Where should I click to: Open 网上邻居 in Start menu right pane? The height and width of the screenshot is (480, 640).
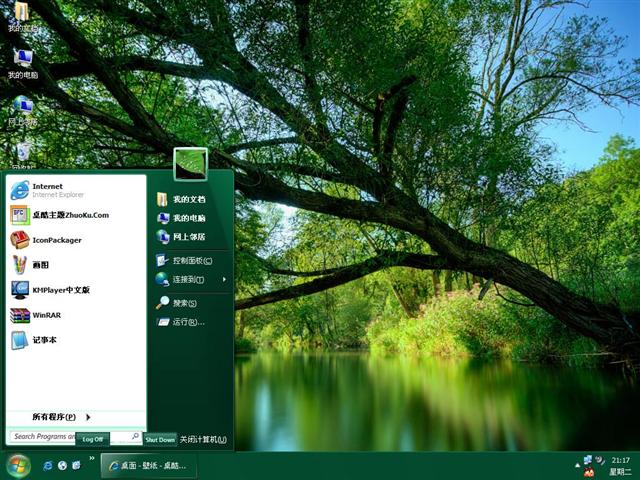(x=188, y=237)
